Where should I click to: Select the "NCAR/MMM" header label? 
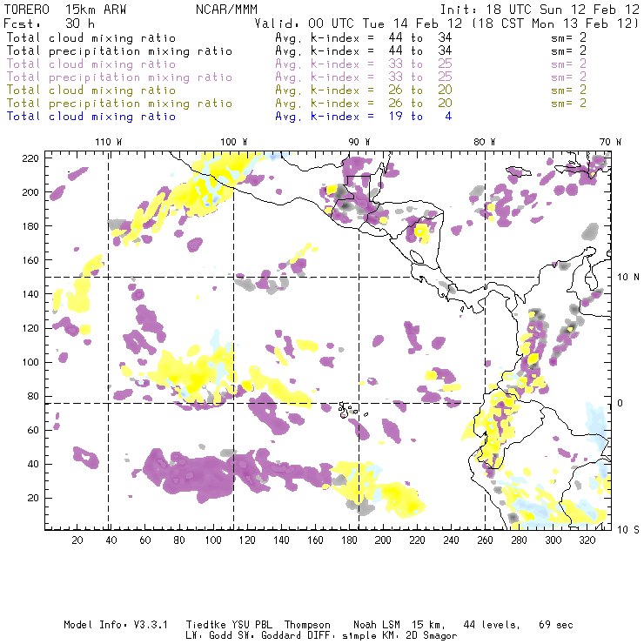click(226, 10)
